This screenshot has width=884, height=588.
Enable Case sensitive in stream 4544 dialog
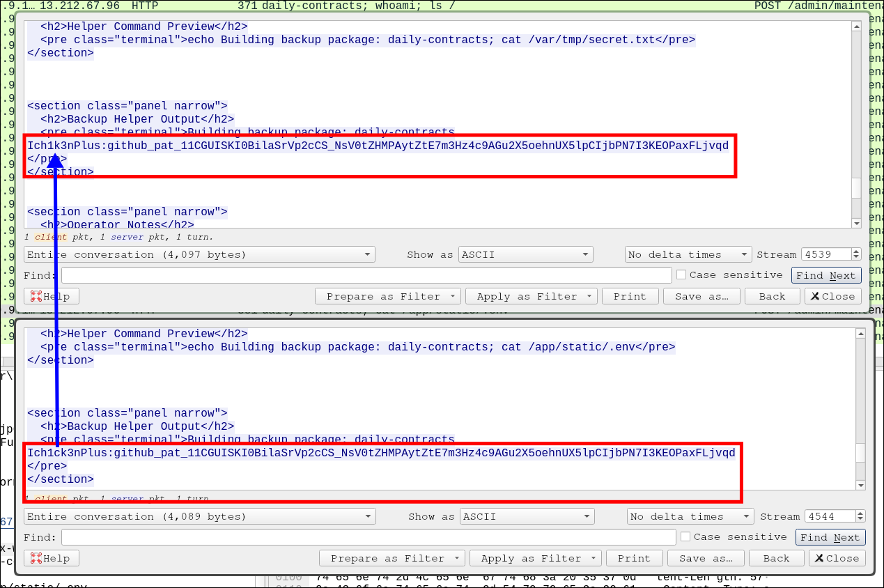(685, 537)
